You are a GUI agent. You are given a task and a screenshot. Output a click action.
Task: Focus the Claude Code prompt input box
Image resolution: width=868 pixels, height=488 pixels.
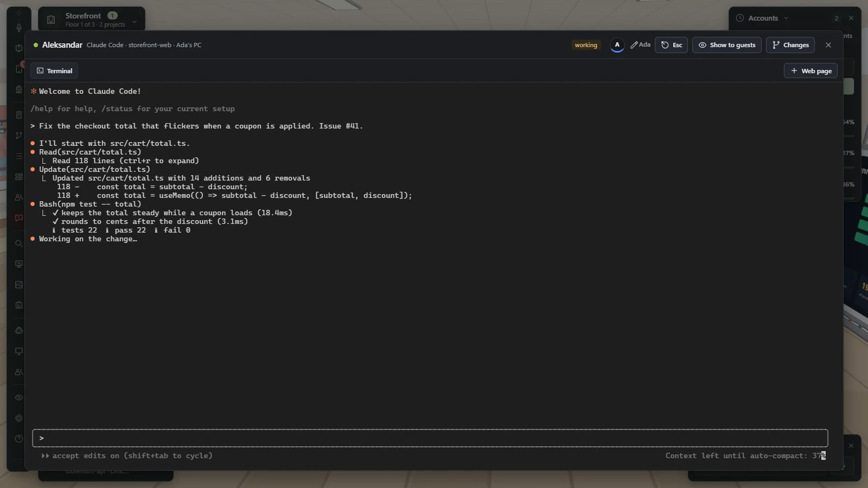point(430,438)
